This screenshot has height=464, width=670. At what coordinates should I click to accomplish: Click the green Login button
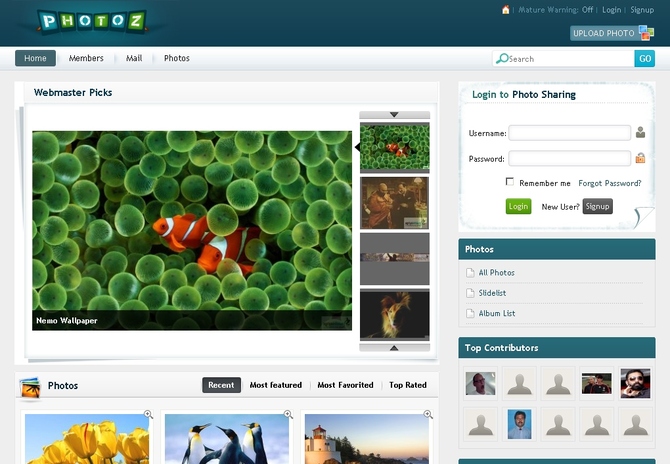(x=518, y=206)
